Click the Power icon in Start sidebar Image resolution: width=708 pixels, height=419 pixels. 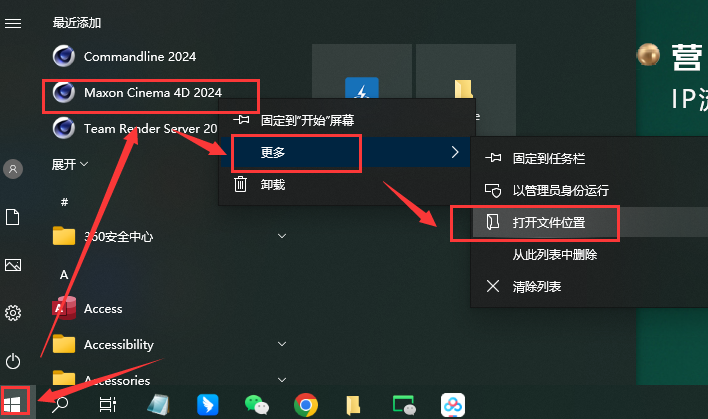tap(14, 360)
